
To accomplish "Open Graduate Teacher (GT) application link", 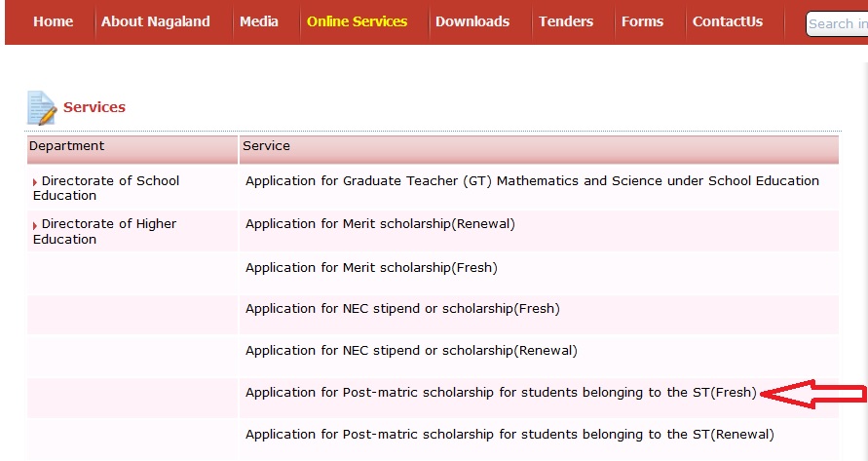I will point(532,180).
